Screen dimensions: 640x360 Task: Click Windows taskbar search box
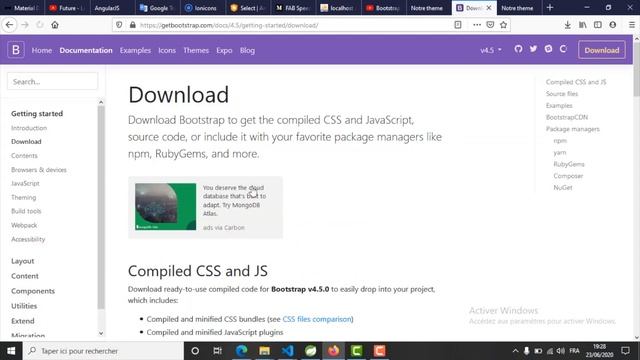point(103,351)
